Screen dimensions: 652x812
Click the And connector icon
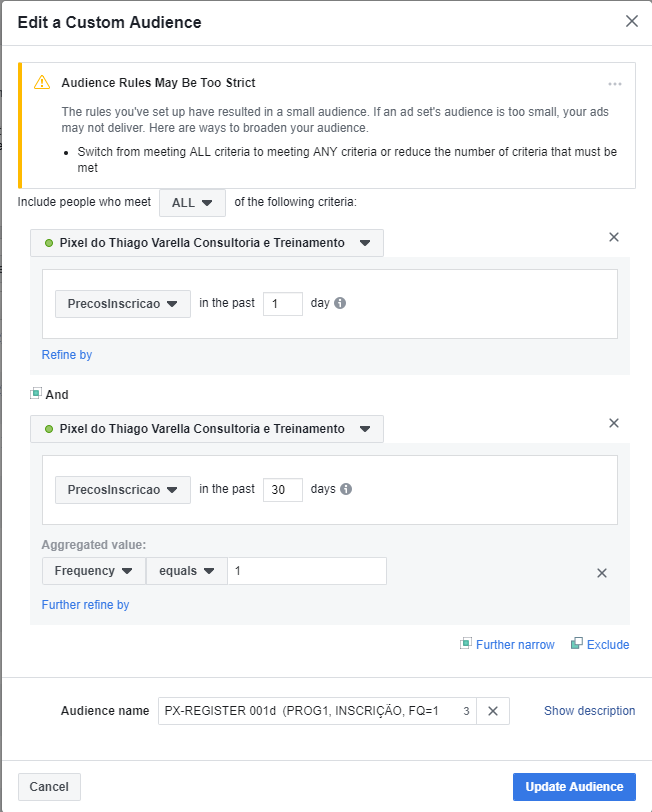coord(36,394)
